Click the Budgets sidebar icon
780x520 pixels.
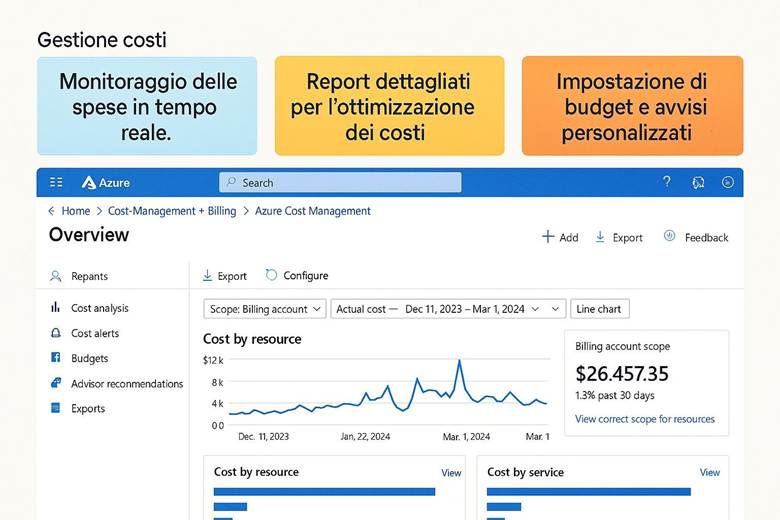(56, 357)
